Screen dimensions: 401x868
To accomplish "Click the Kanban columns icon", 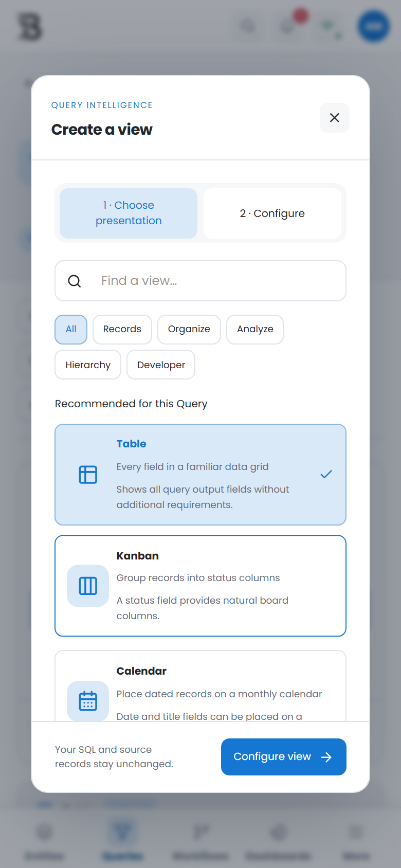I will [88, 586].
